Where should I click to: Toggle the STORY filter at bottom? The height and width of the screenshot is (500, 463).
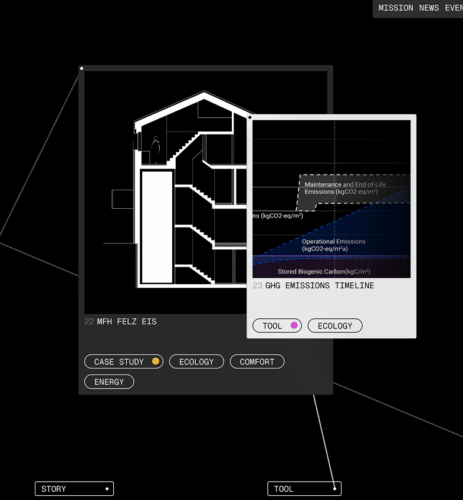pos(74,489)
